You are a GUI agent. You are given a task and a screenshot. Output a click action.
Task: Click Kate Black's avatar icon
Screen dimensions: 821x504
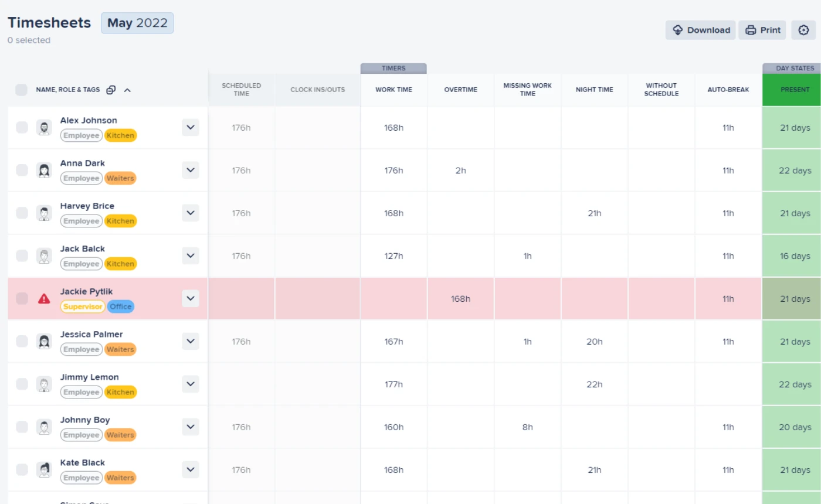44,470
